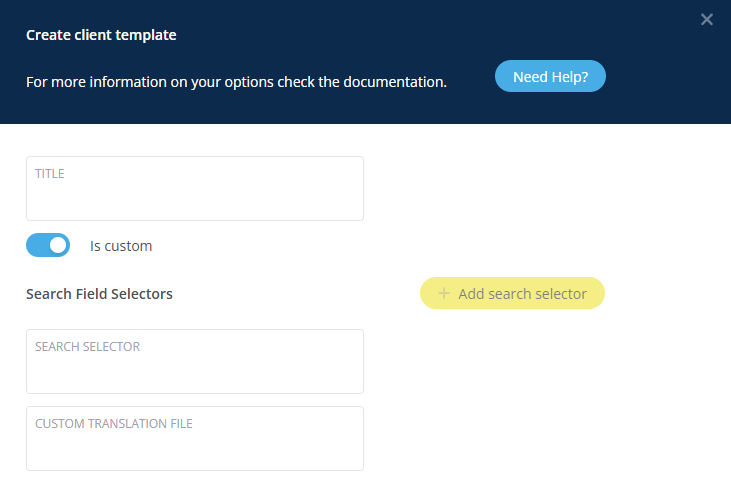This screenshot has width=731, height=500.
Task: Click the "Is custom" label text
Action: [121, 246]
